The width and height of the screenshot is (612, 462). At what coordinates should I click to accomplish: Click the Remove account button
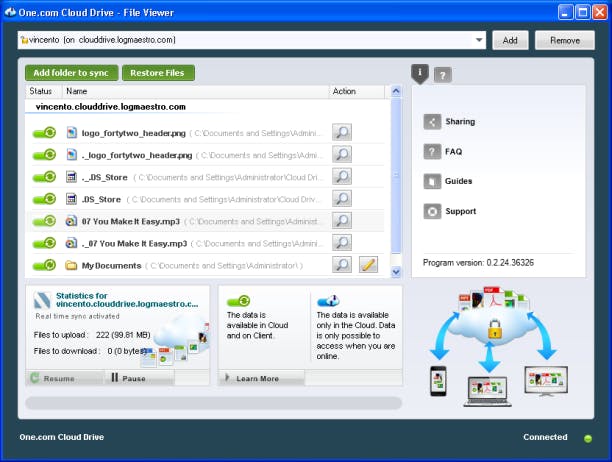(x=565, y=40)
